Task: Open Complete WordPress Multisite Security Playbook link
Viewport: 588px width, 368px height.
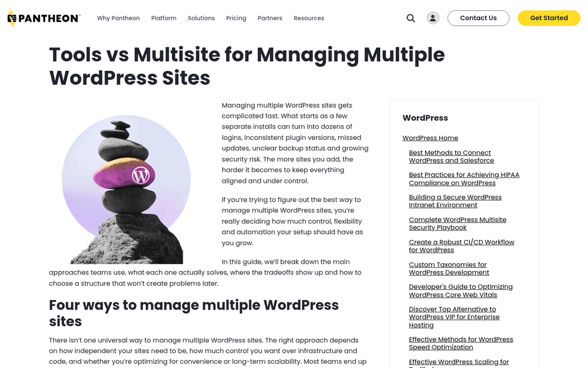Action: [457, 223]
